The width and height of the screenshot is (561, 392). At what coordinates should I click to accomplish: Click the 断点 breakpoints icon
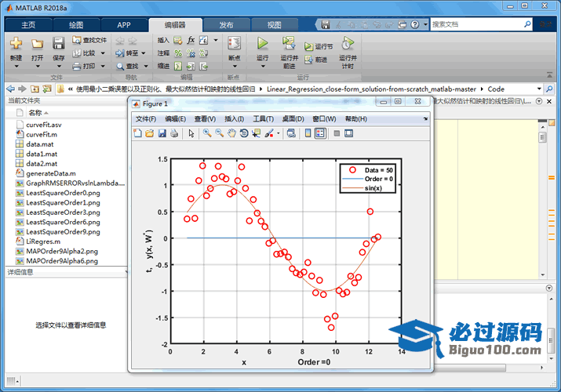tap(235, 43)
